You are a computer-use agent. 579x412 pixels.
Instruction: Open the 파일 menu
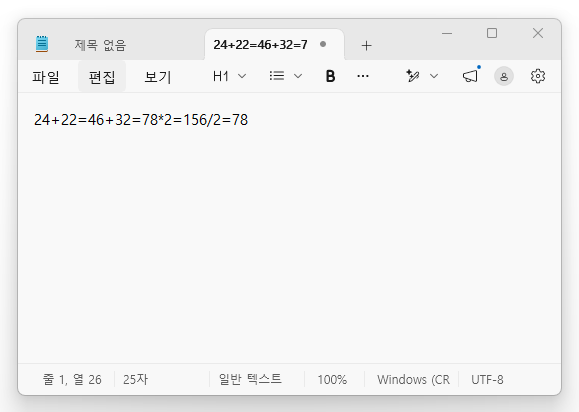click(x=46, y=77)
